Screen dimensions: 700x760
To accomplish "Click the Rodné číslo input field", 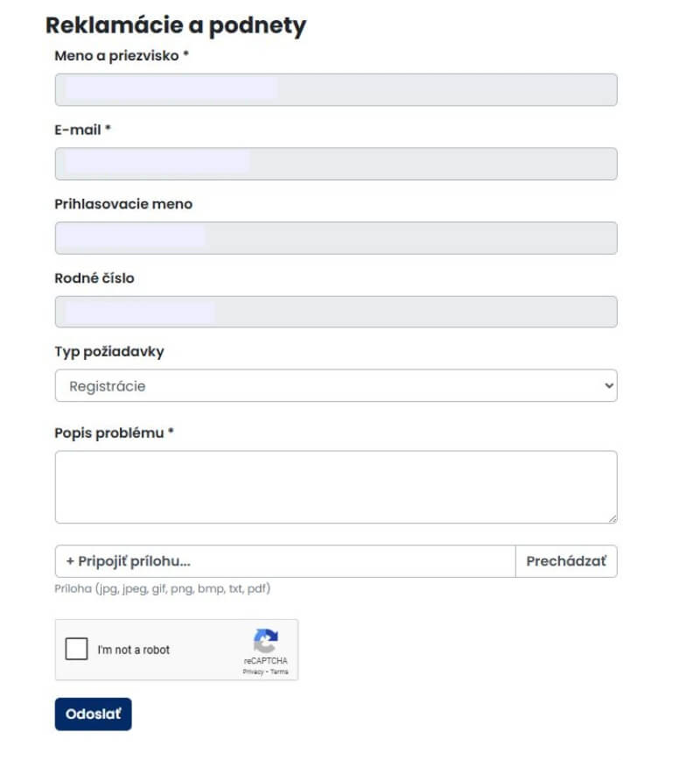I will (335, 312).
